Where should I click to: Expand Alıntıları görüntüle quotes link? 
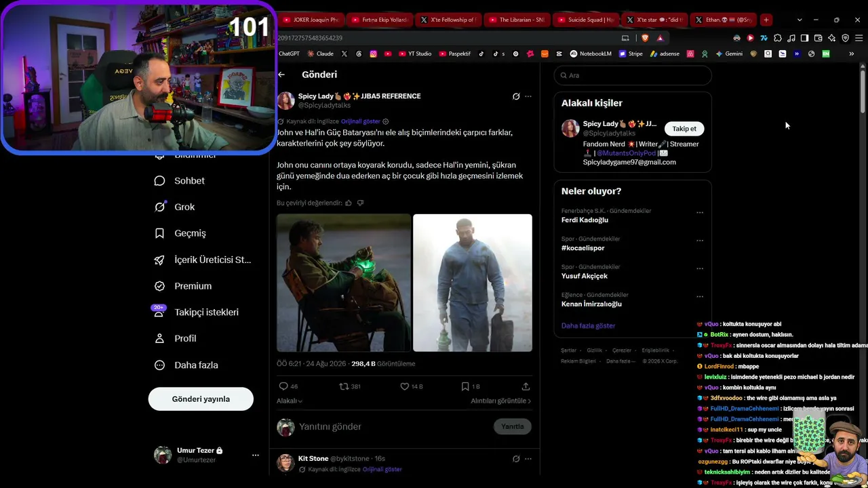(x=501, y=401)
